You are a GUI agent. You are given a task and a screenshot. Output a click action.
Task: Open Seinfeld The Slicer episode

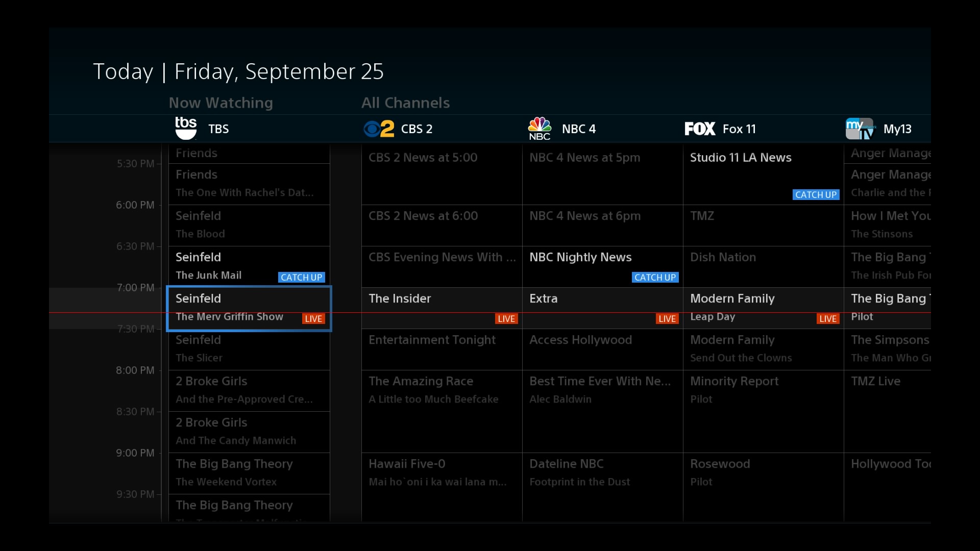[249, 349]
